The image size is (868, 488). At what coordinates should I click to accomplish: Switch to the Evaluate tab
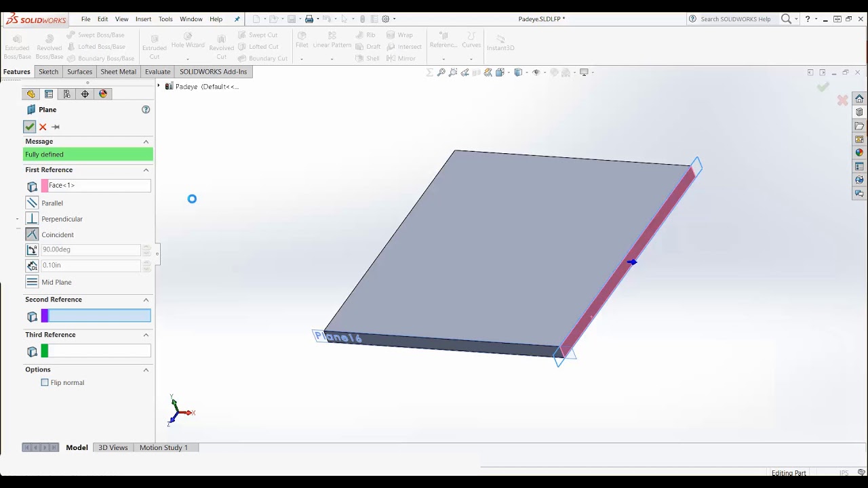point(157,72)
